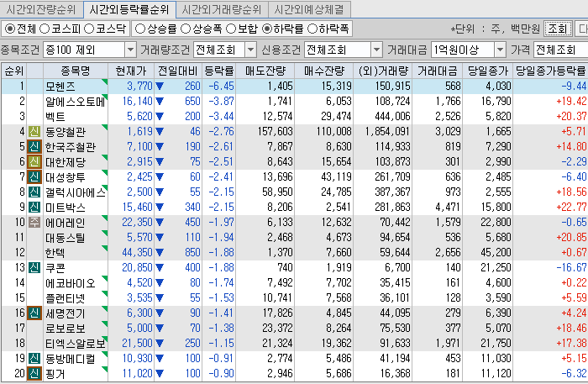
Task: Click the 신 badge beside 한국주철관
Action: [34, 146]
